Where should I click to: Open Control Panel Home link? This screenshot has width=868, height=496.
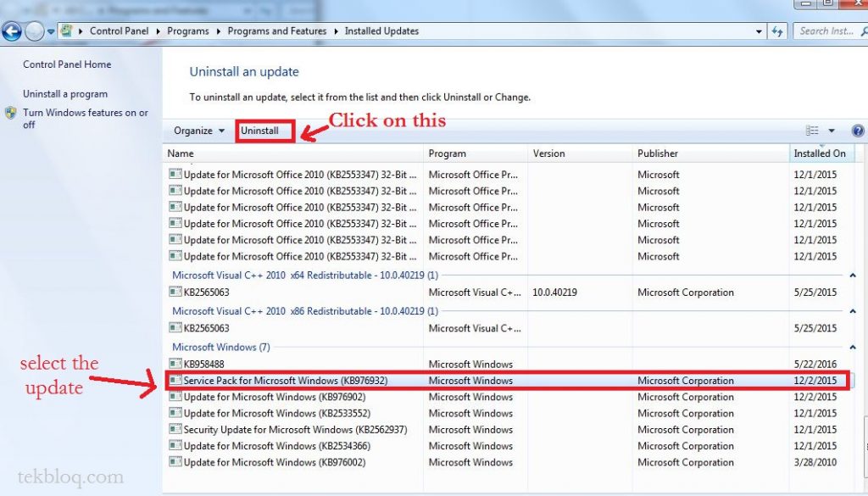(x=67, y=64)
